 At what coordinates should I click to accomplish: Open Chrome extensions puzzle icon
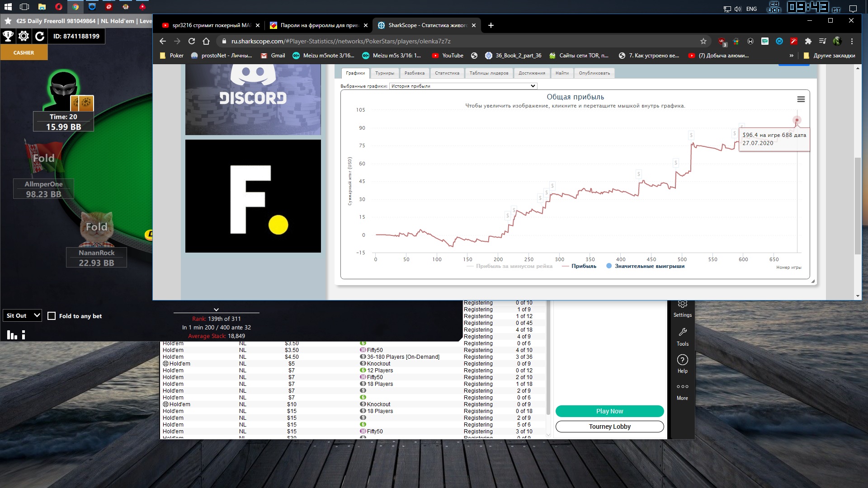tap(808, 41)
